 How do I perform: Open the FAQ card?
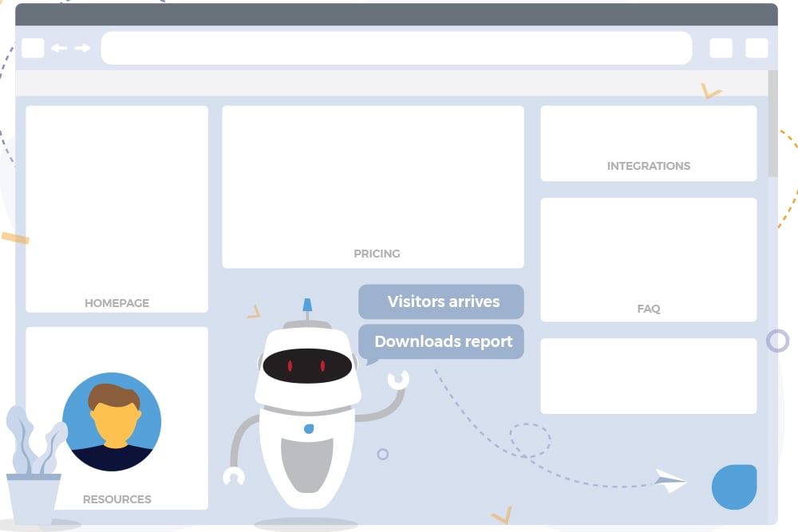(x=648, y=260)
